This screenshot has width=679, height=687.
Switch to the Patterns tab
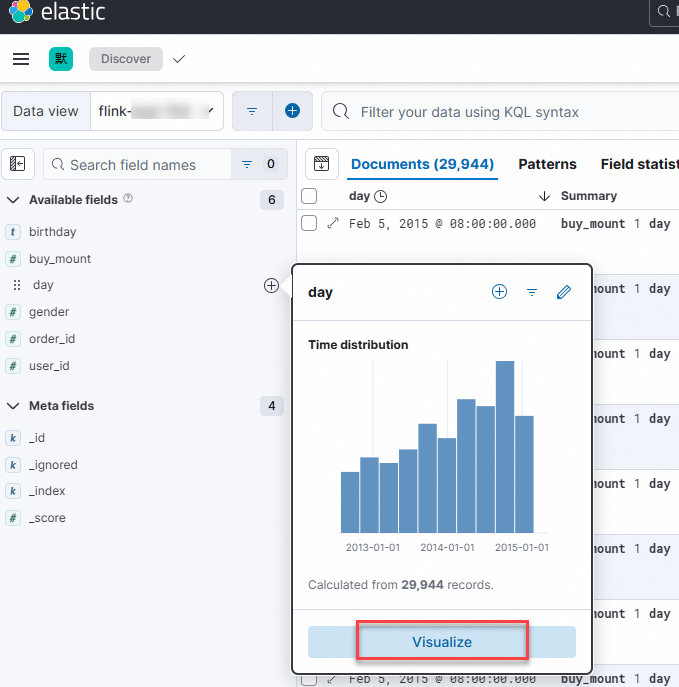point(547,164)
